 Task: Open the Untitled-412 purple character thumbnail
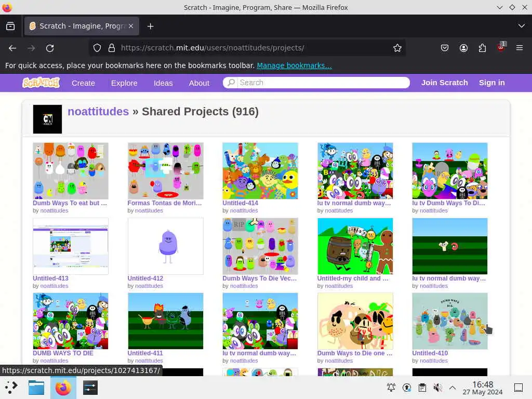point(166,246)
